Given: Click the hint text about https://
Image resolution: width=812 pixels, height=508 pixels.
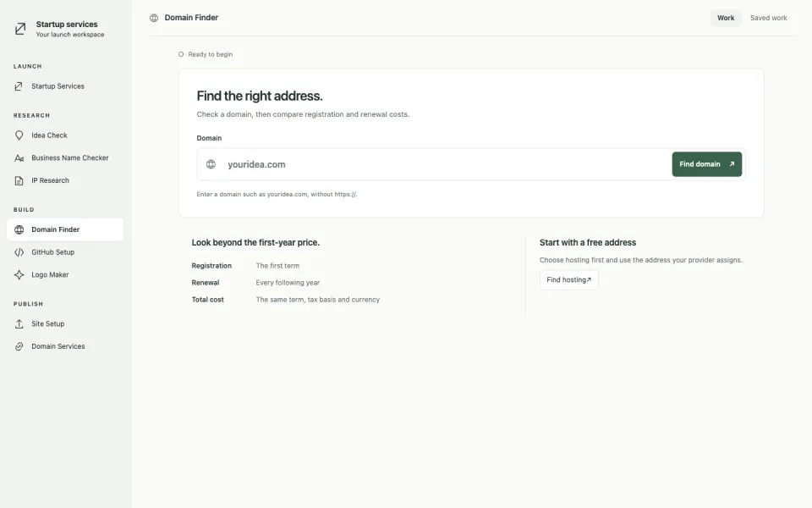Looking at the screenshot, I should pos(277,195).
